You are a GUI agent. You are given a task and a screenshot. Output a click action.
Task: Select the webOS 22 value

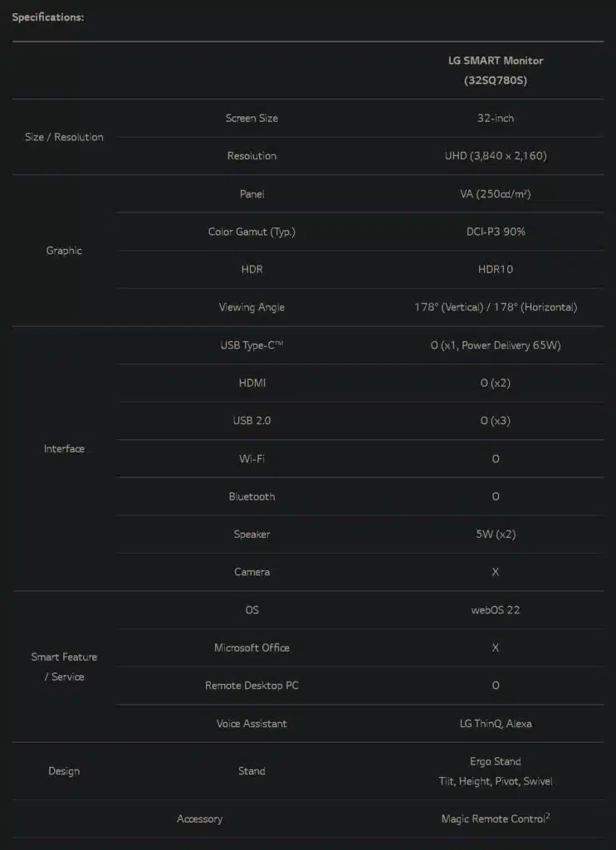(x=496, y=610)
